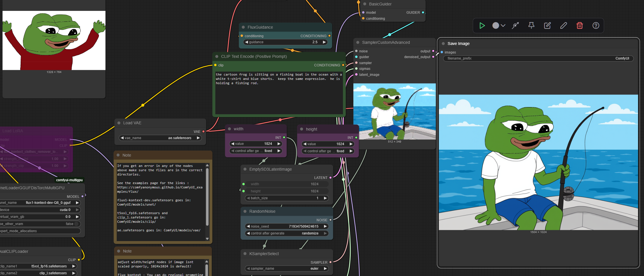Screen dimensions: 644x276
Task: Collapse the width node
Action: pyautogui.click(x=229, y=129)
